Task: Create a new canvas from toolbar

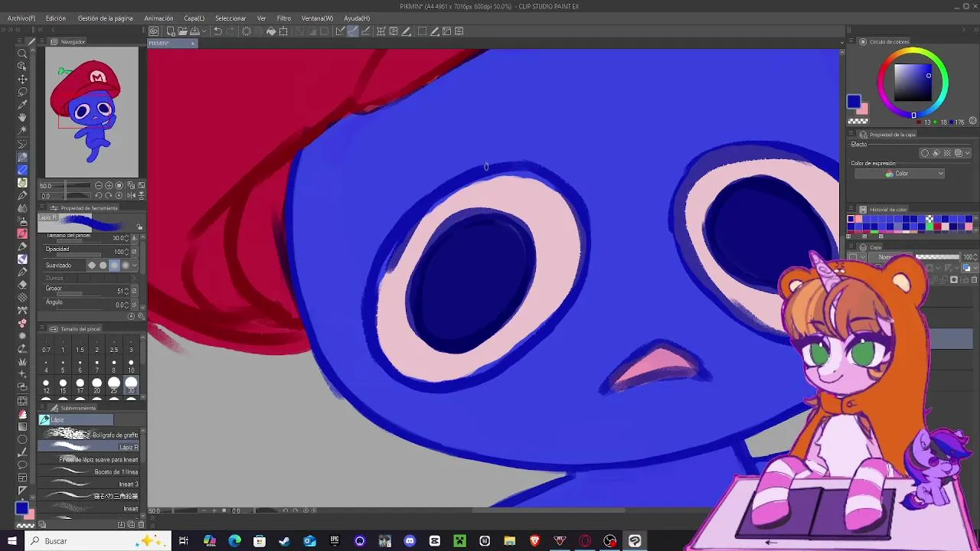Action: (x=171, y=31)
